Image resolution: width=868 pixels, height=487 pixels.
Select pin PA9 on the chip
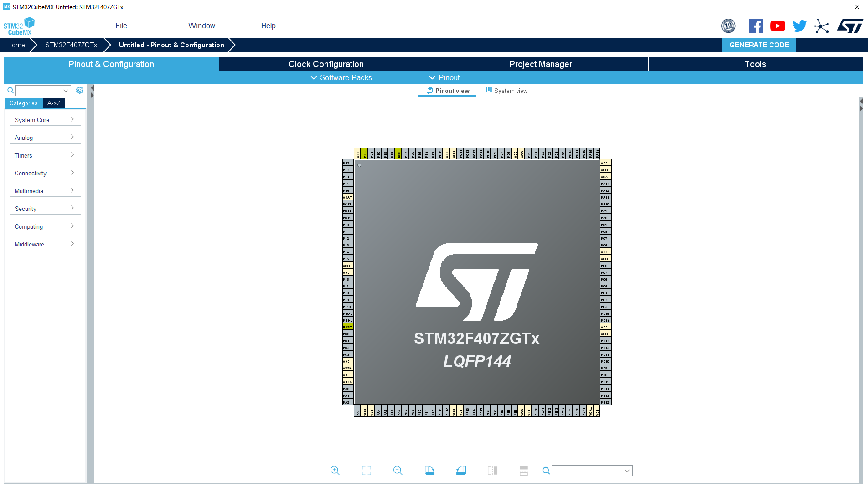(x=606, y=211)
